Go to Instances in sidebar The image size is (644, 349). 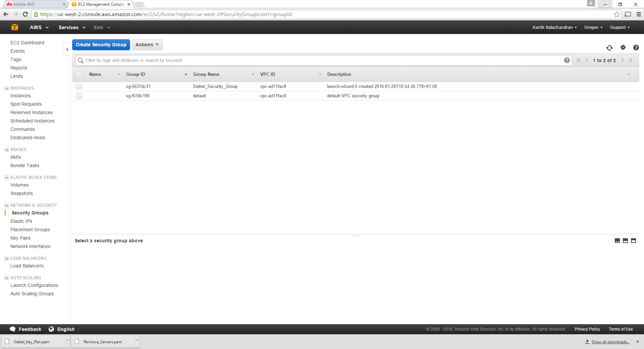tap(20, 96)
